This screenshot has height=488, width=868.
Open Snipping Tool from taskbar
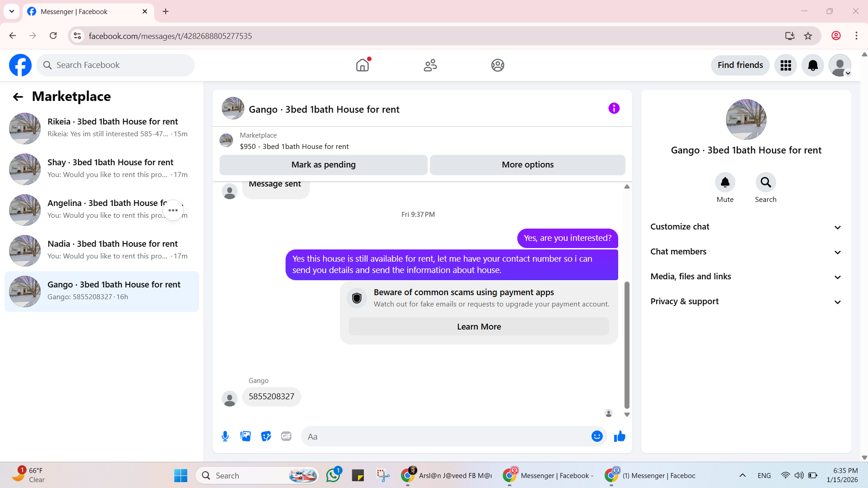click(x=383, y=475)
